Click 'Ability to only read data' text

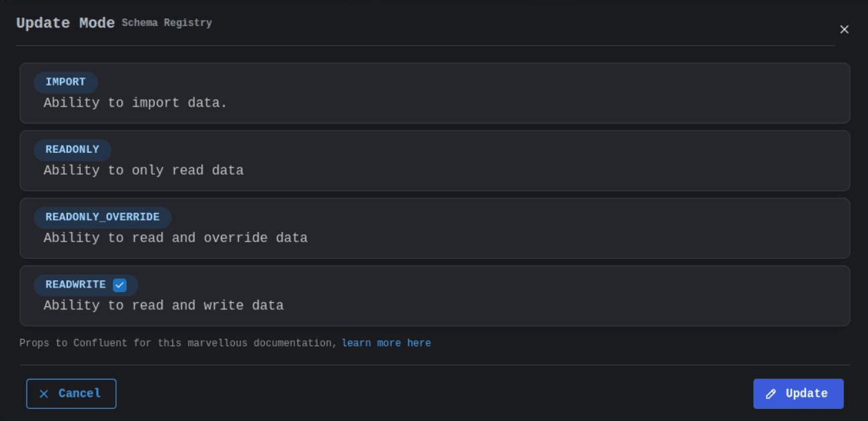143,170
